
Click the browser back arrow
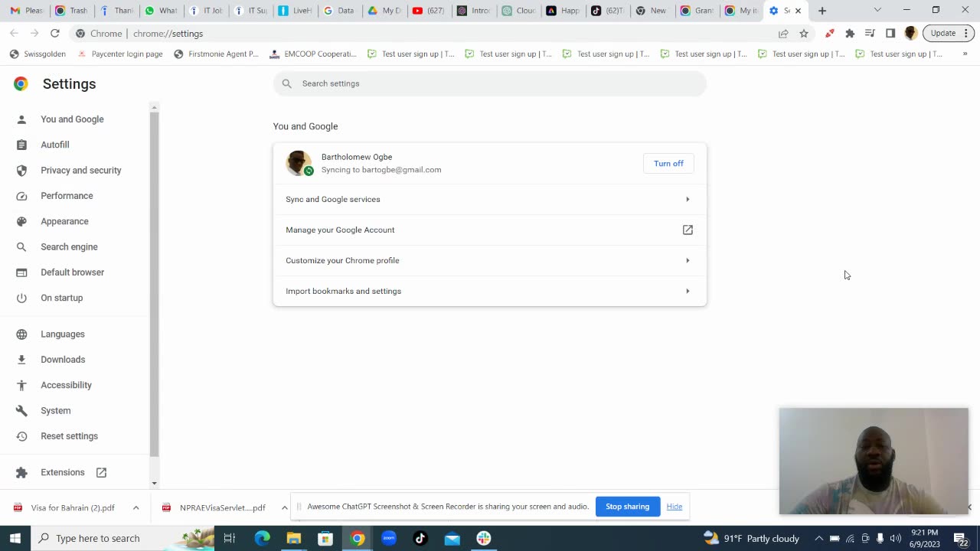tap(14, 34)
